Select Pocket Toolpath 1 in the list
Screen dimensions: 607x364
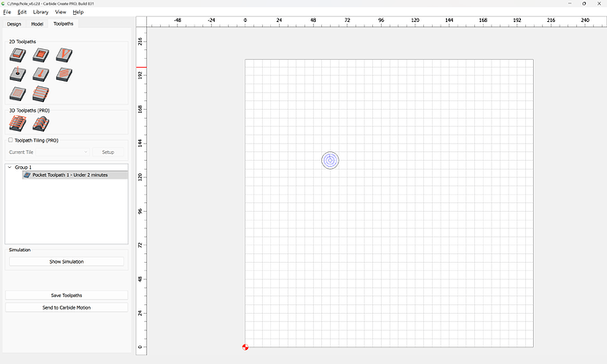[75, 175]
